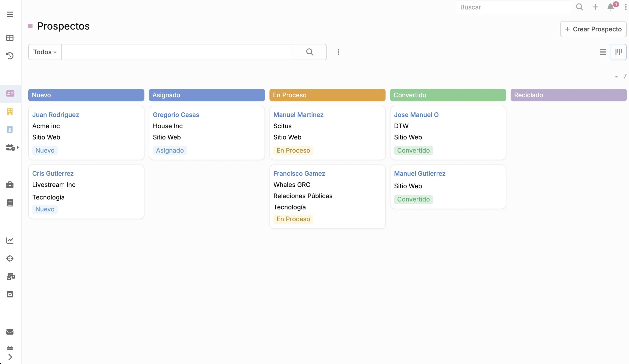Click the Nuevo column header
This screenshot has width=629, height=364.
pos(86,95)
